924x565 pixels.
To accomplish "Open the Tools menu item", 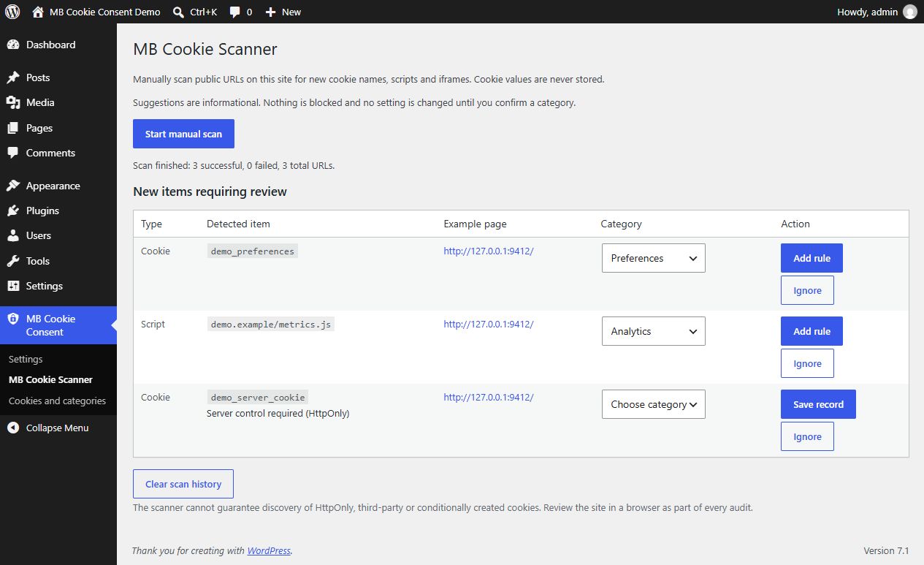I will pos(58,261).
